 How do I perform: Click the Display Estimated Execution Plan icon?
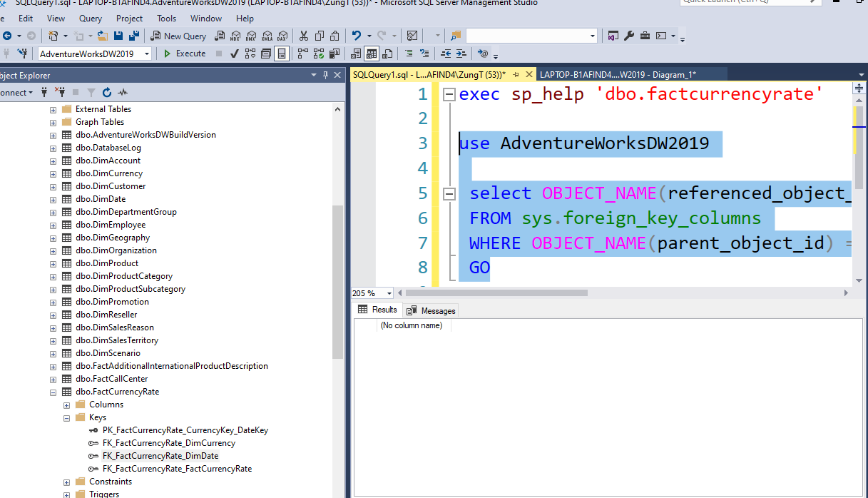[x=250, y=54]
